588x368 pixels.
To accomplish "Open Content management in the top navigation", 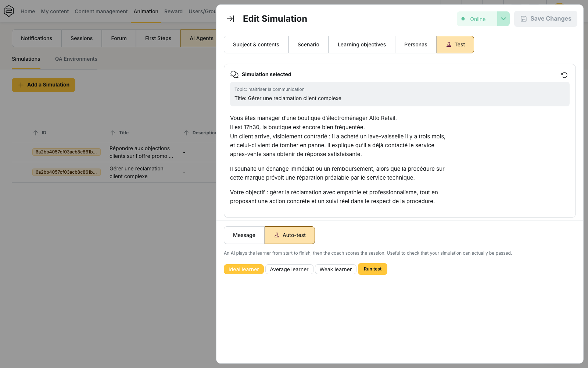I will pyautogui.click(x=101, y=11).
